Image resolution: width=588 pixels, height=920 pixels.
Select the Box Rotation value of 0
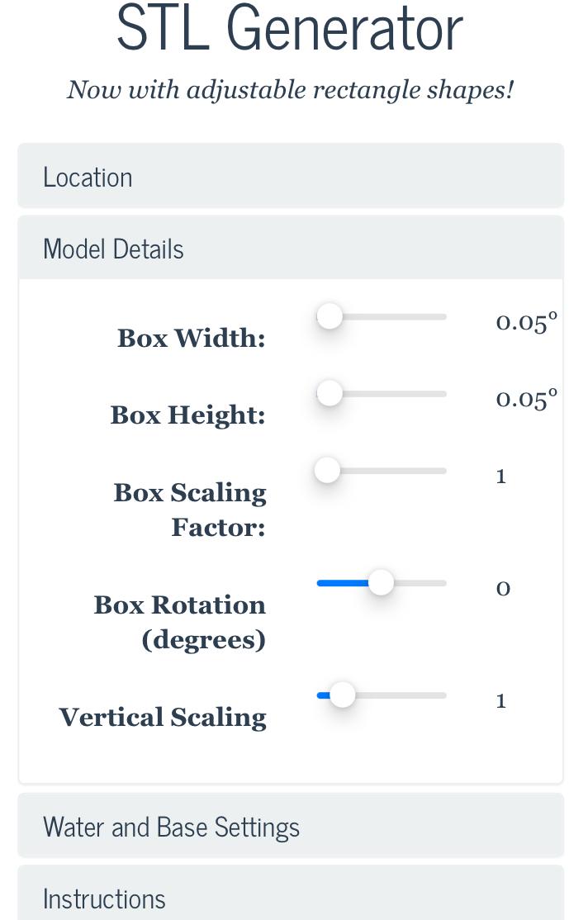[502, 588]
